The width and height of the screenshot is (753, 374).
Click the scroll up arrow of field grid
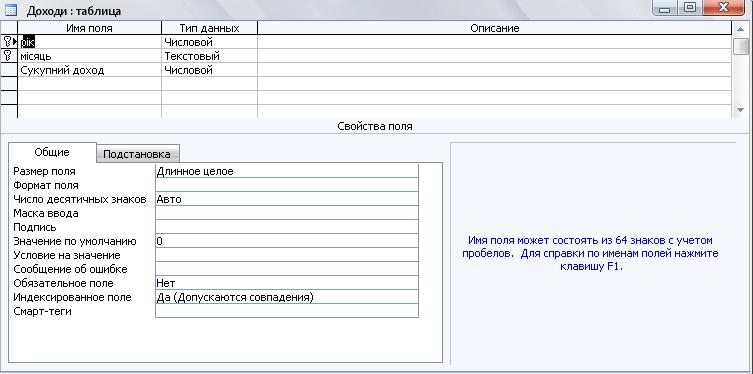[x=741, y=28]
